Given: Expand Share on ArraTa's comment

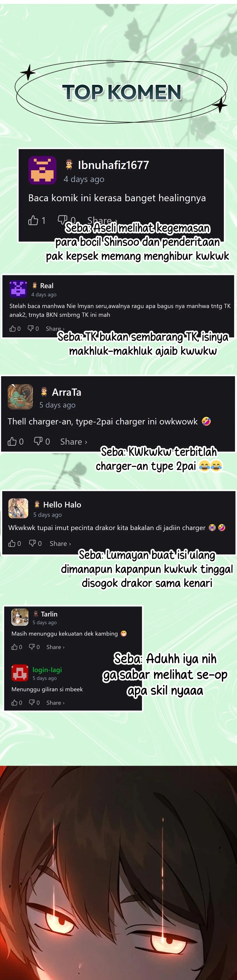Looking at the screenshot, I should point(73,441).
